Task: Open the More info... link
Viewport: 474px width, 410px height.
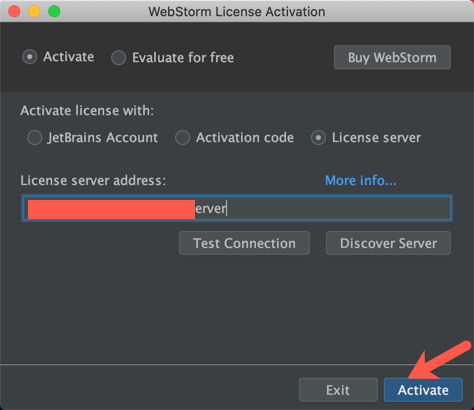Action: click(x=361, y=180)
